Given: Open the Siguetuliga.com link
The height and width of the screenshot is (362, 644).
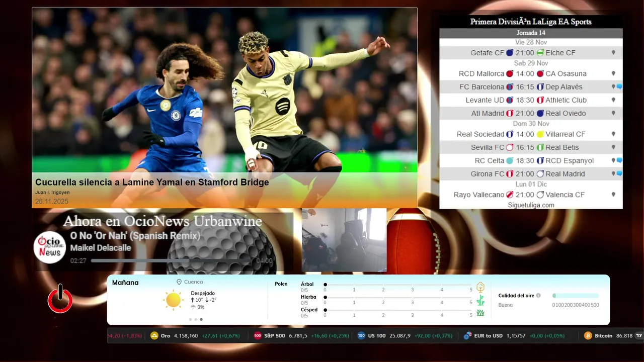Looking at the screenshot, I should 531,205.
